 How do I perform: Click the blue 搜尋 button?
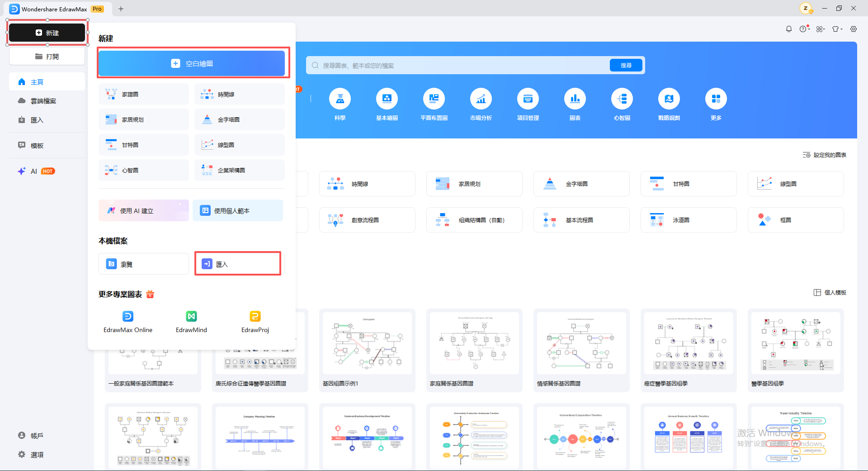coord(626,66)
